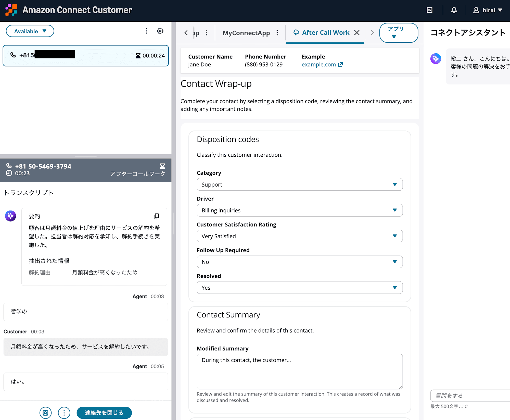510x420 pixels.
Task: Copy the 要約 summary with copy icon
Action: click(156, 216)
